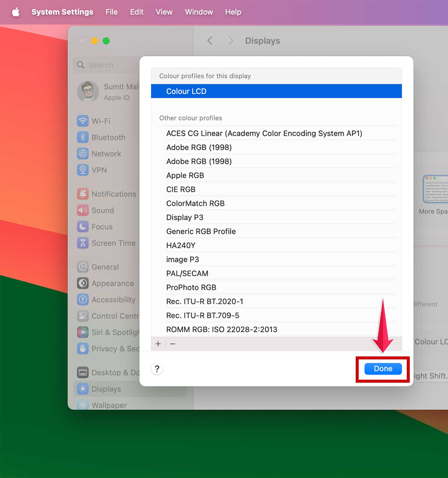Click the plus button to add profile
448x478 pixels.
click(158, 344)
